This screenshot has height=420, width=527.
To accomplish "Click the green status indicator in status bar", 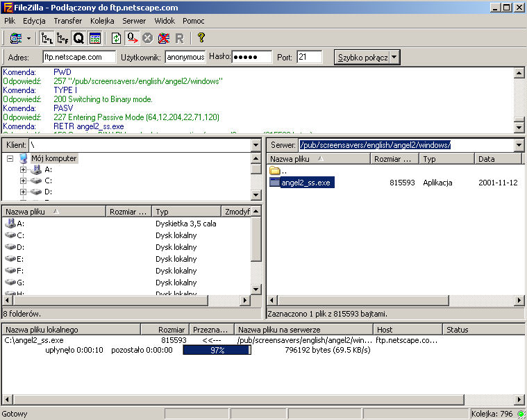I will point(521,414).
